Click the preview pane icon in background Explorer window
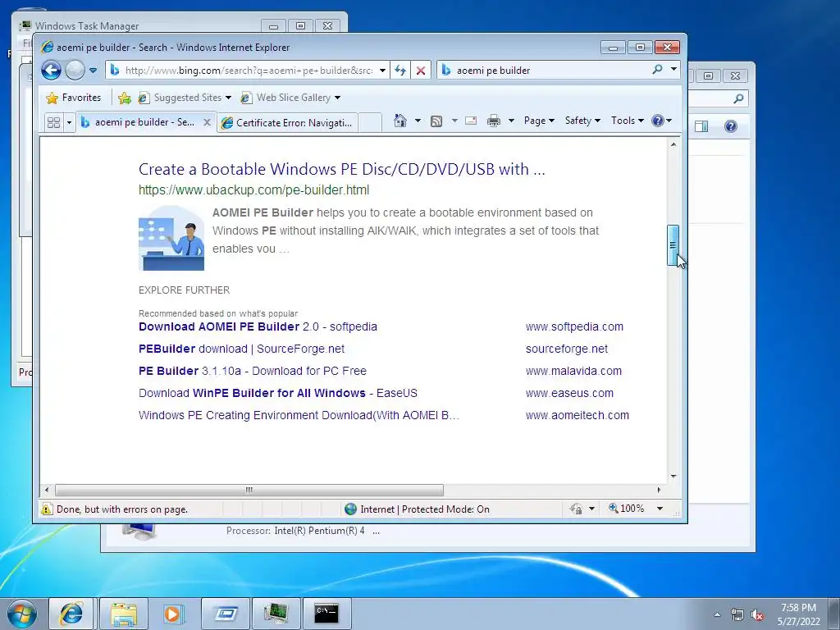The height and width of the screenshot is (630, 840). 701,126
